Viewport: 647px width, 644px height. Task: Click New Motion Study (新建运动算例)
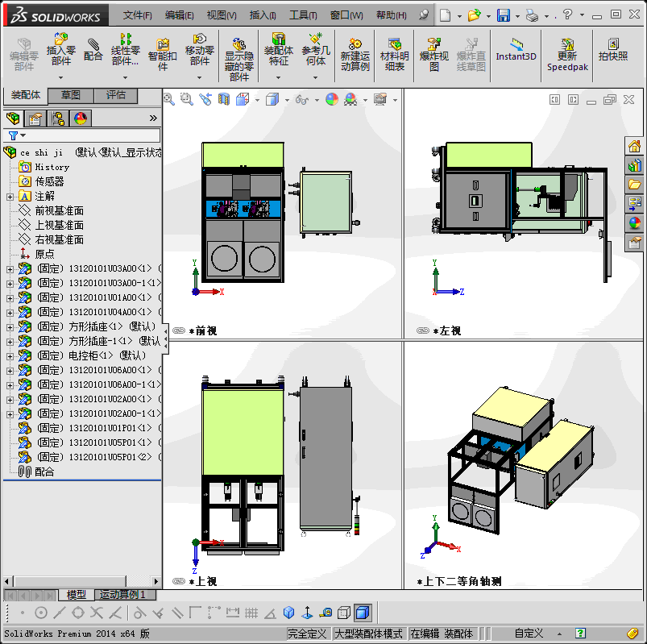pos(355,55)
